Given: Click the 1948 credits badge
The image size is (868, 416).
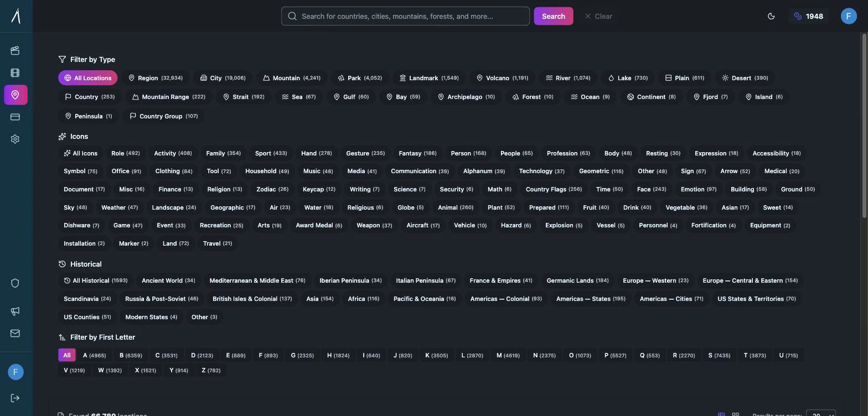Looking at the screenshot, I should pyautogui.click(x=809, y=16).
